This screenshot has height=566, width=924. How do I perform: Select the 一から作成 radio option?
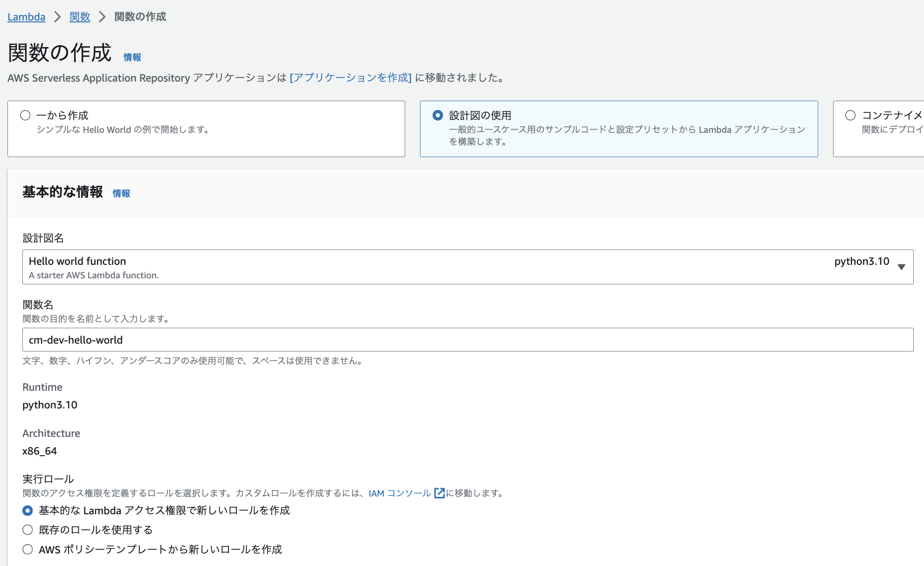(25, 115)
